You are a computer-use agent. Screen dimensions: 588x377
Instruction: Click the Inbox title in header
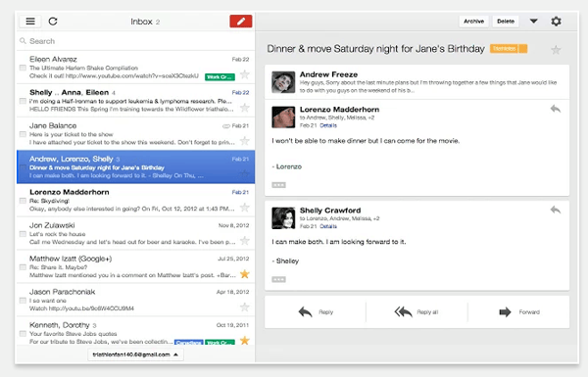pyautogui.click(x=141, y=22)
